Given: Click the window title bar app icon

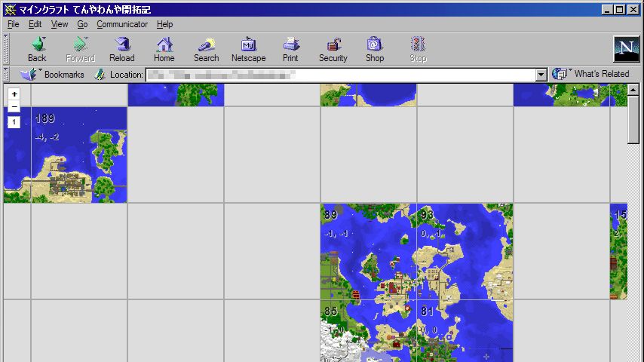Looking at the screenshot, I should click(10, 10).
